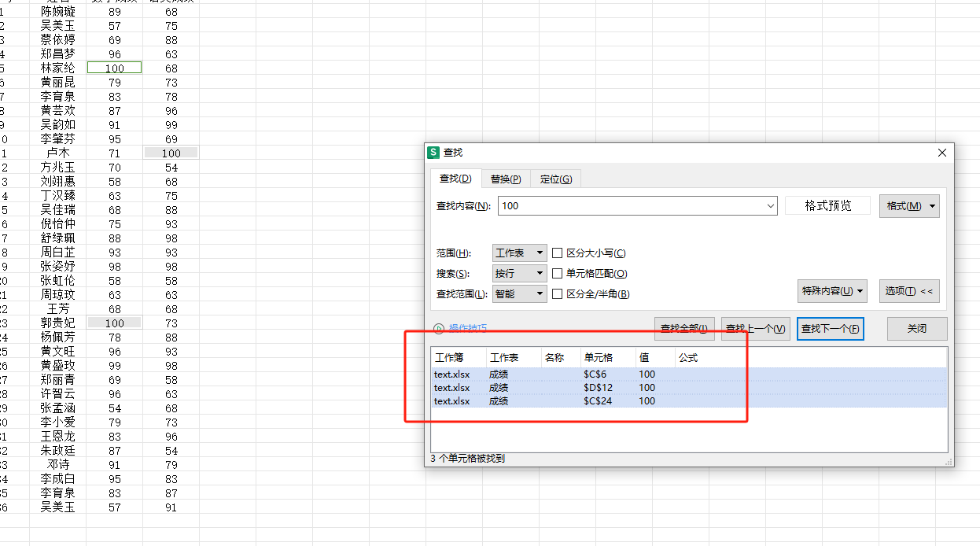This screenshot has height=546, width=980.
Task: Open the 格式(M) dropdown button
Action: pyautogui.click(x=909, y=206)
